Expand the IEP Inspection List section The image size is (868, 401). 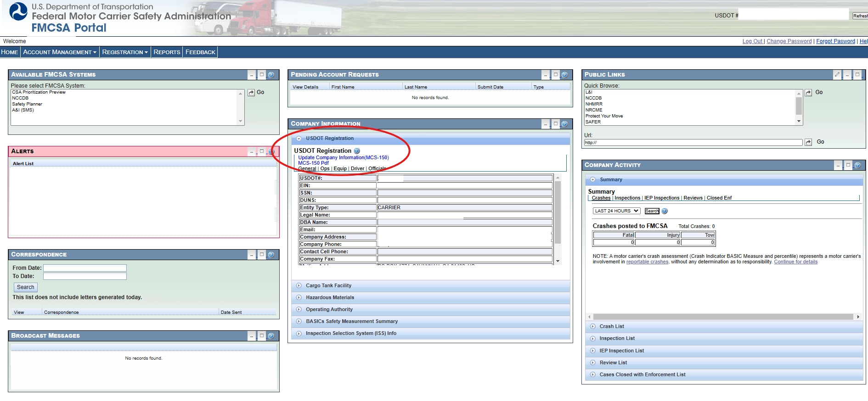tap(593, 351)
